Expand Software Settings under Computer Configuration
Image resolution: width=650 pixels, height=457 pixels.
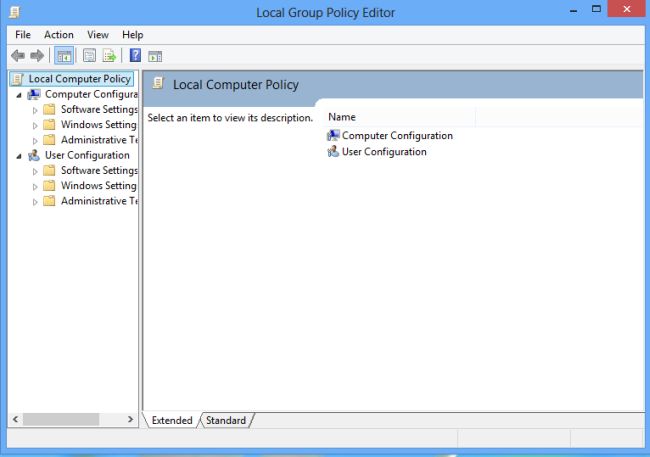[x=35, y=110]
